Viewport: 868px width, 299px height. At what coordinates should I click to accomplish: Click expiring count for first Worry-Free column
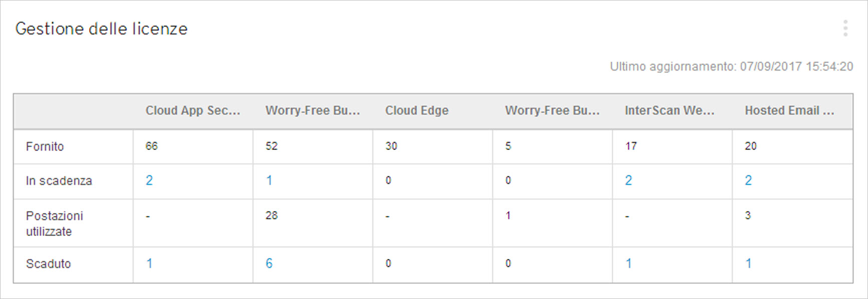click(x=269, y=180)
